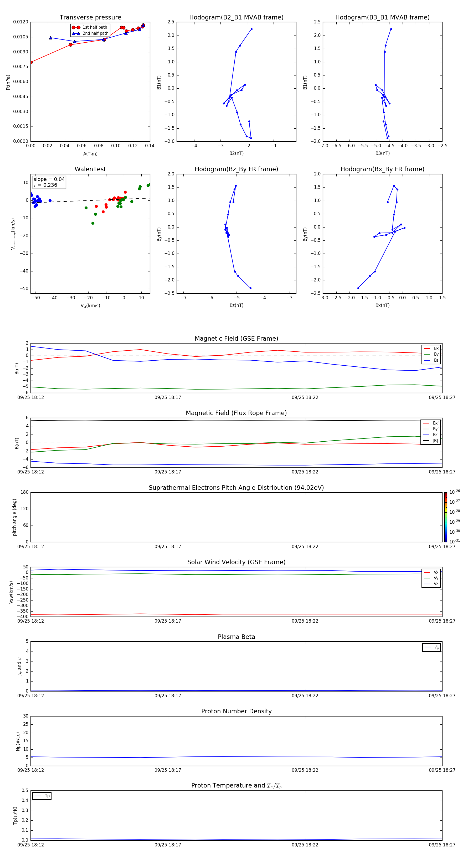Click the "Hodogram(Bz_By FR frame)" title

coord(236,169)
